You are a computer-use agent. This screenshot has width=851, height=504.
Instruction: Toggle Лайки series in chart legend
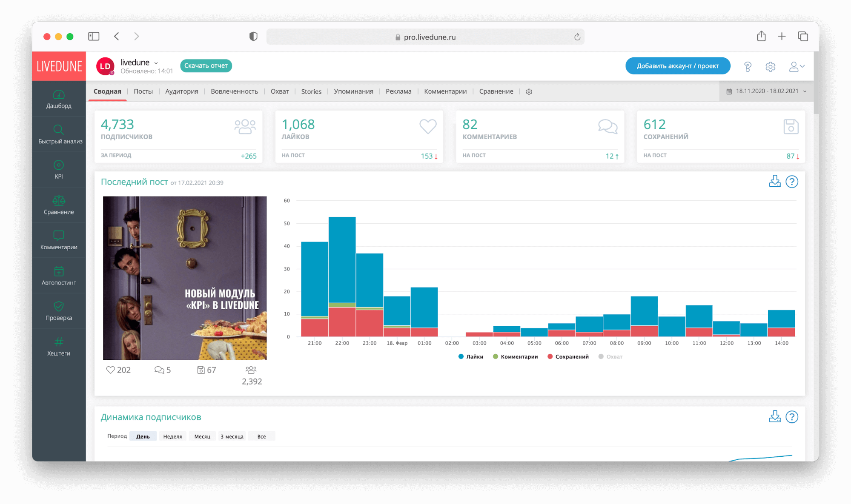[470, 356]
